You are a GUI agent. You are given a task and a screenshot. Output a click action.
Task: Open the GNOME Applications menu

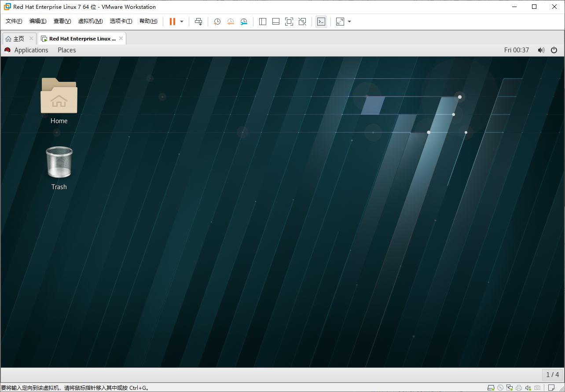[x=31, y=50]
